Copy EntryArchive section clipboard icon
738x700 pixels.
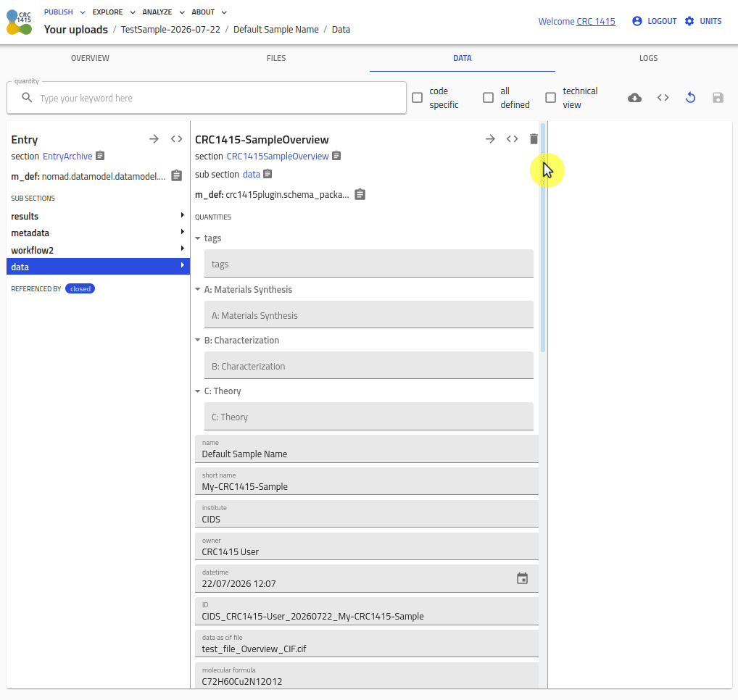(x=100, y=156)
